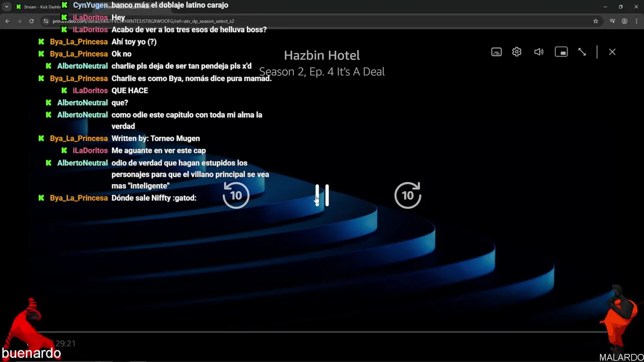Screen dimensions: 644x362
Task: Open the browser profile icon
Action: pos(624,21)
